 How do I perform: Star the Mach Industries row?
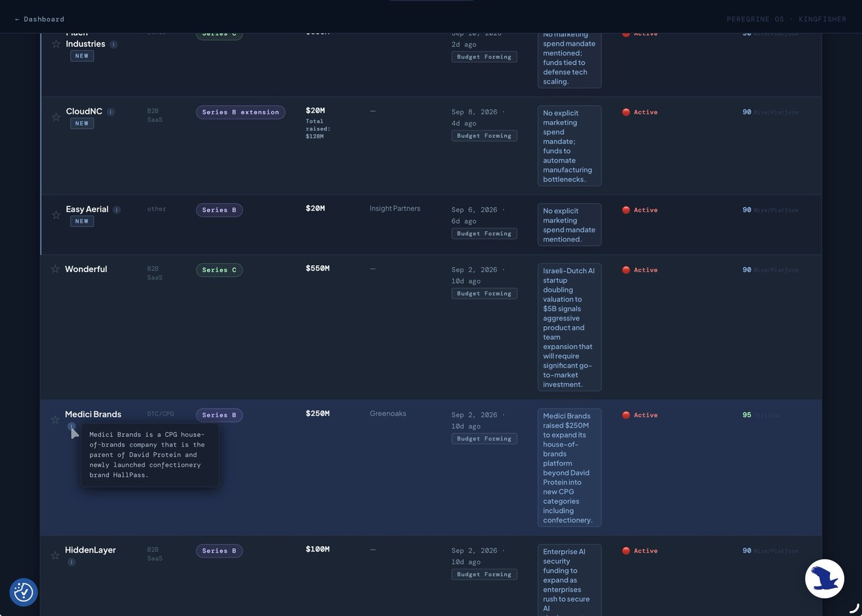point(56,44)
